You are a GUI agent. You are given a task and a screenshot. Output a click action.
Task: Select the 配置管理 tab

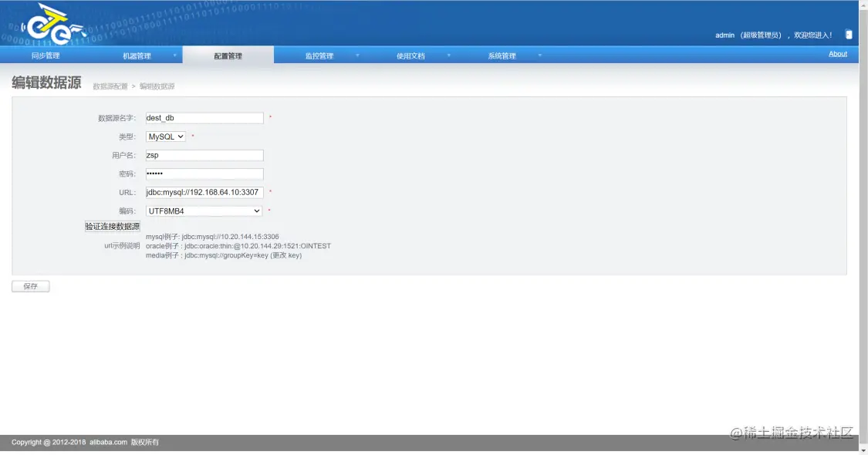[228, 56]
